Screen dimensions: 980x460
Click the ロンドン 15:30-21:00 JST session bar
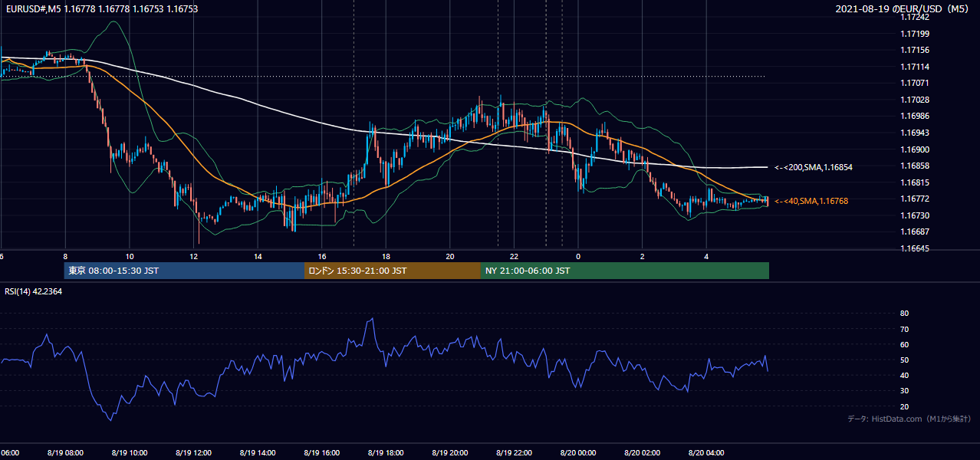393,271
